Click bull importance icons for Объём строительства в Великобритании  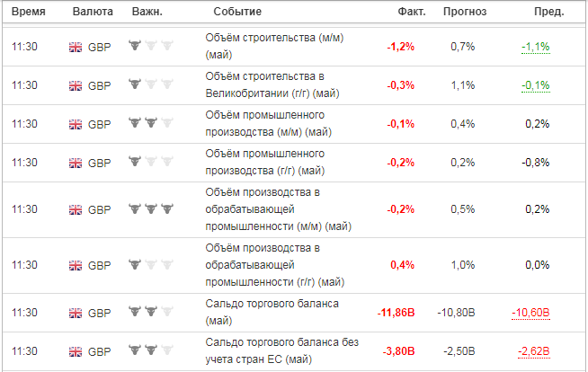[151, 84]
